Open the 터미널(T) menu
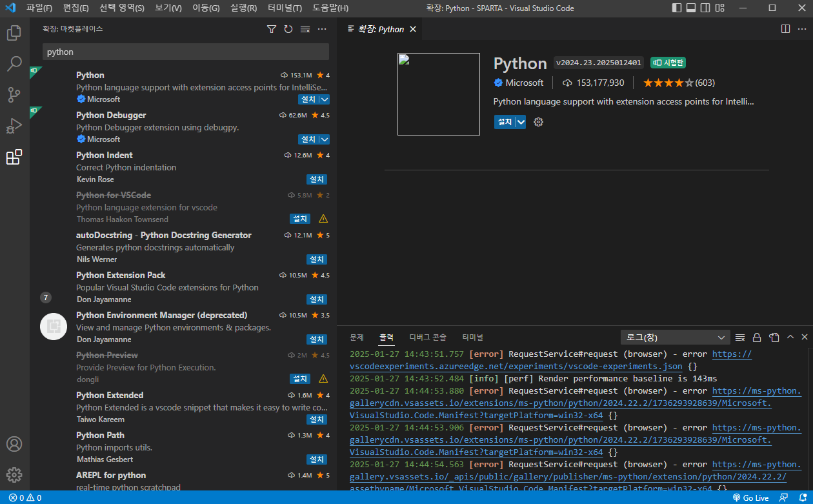Screen dimensions: 813x504 (285, 8)
